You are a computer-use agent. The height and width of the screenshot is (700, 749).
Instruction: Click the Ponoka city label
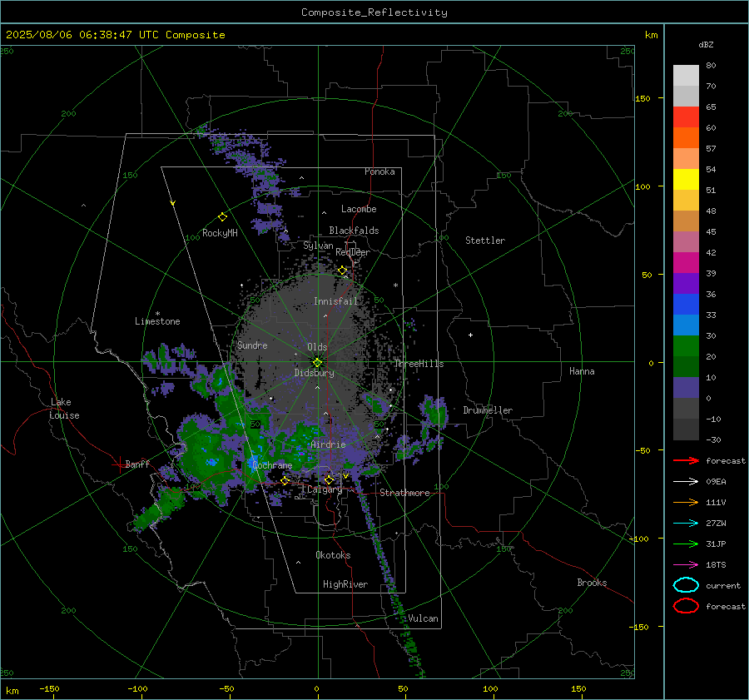tap(379, 171)
